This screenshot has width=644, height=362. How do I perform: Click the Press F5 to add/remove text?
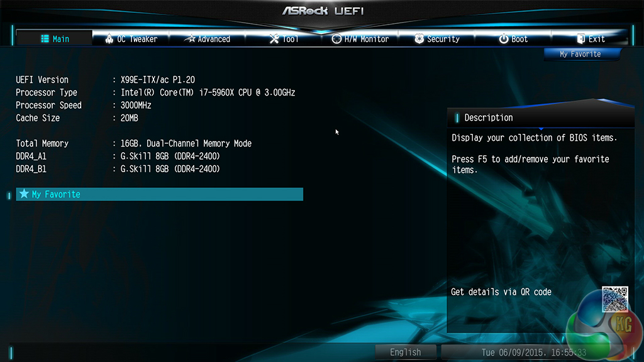coord(530,164)
